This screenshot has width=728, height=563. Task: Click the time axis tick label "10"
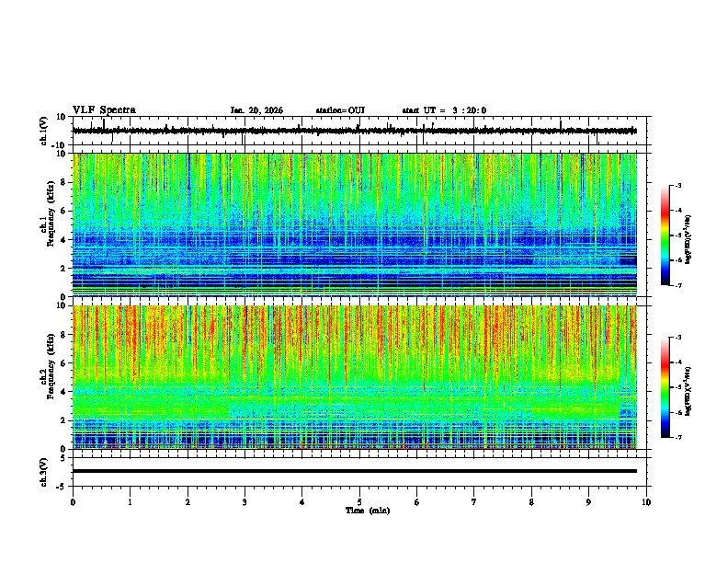[646, 502]
